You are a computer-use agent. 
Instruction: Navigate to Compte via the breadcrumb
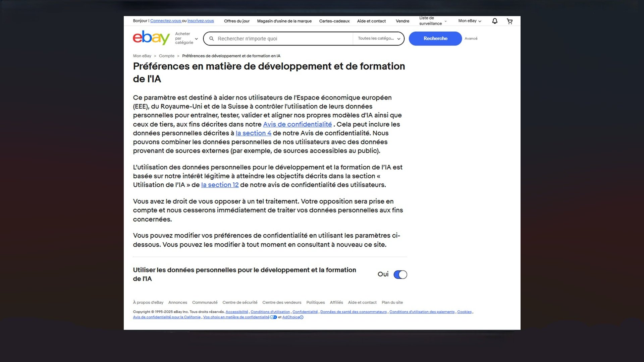coord(167,56)
